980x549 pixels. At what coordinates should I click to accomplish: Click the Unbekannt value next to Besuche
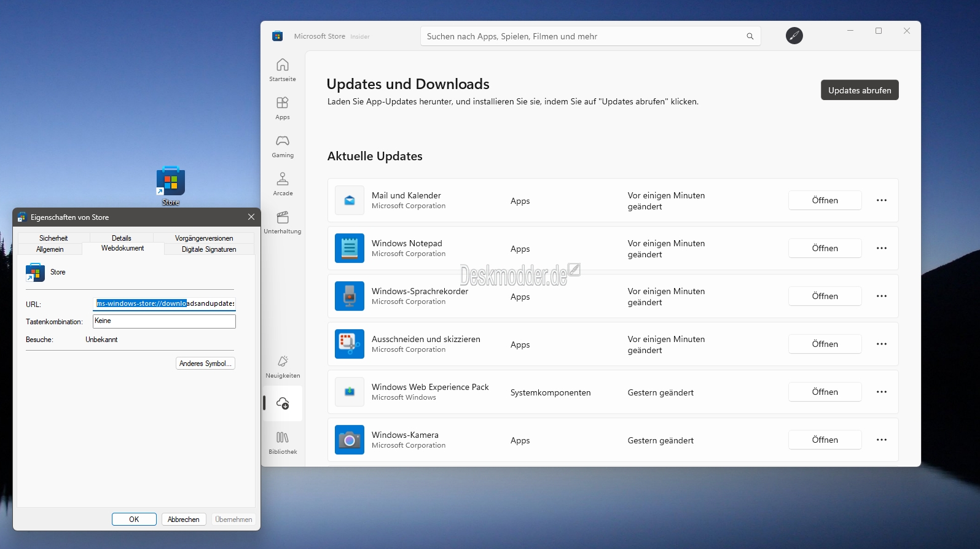coord(101,340)
